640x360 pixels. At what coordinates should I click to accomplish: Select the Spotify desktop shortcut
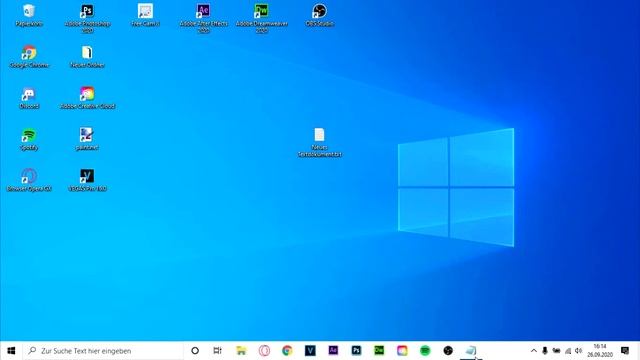point(29,139)
